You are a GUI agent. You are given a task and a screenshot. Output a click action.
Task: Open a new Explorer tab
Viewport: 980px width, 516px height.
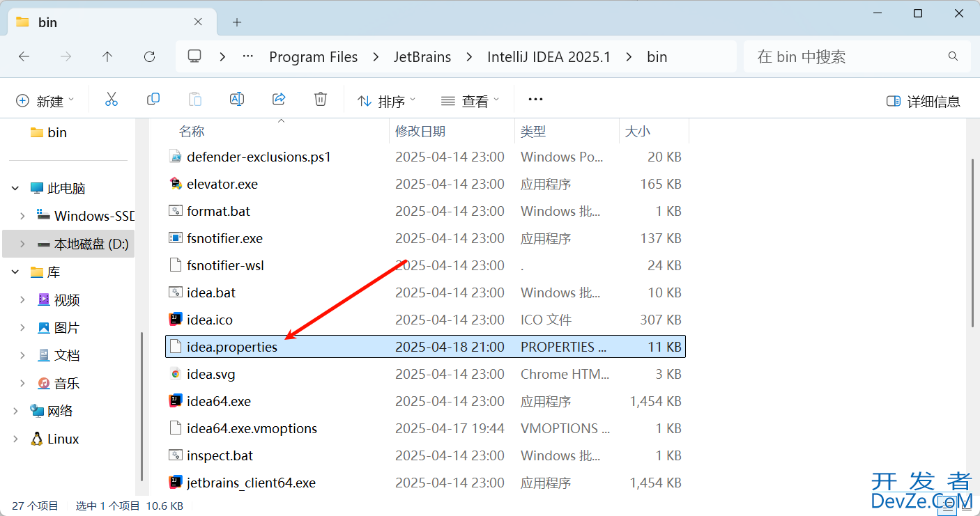237,22
